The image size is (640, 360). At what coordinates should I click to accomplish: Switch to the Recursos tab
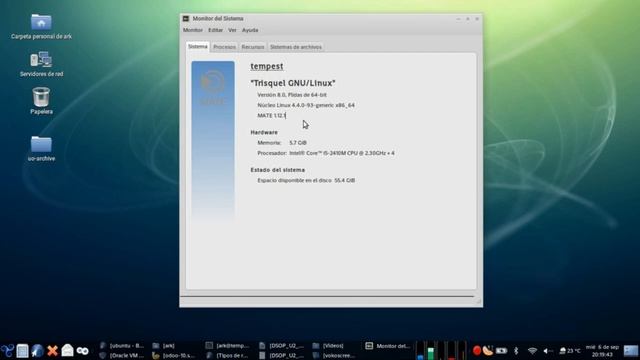[x=253, y=47]
